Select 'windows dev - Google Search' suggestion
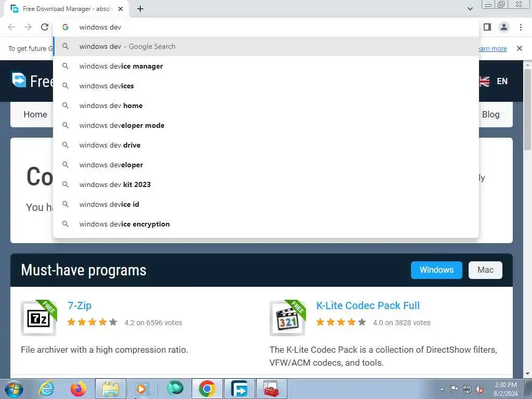The width and height of the screenshot is (532, 399). (266, 46)
